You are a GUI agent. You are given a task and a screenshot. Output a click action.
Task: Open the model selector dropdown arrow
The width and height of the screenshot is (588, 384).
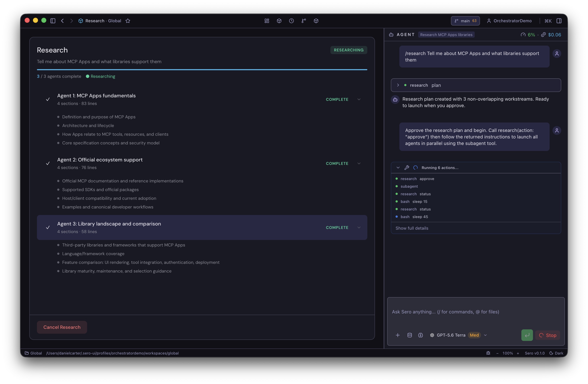coord(486,335)
